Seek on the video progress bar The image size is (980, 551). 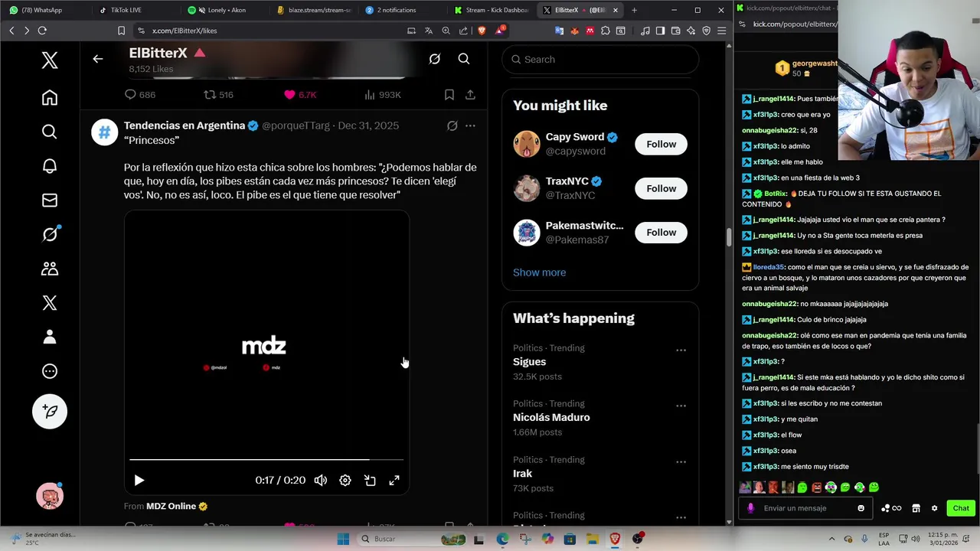(x=266, y=460)
